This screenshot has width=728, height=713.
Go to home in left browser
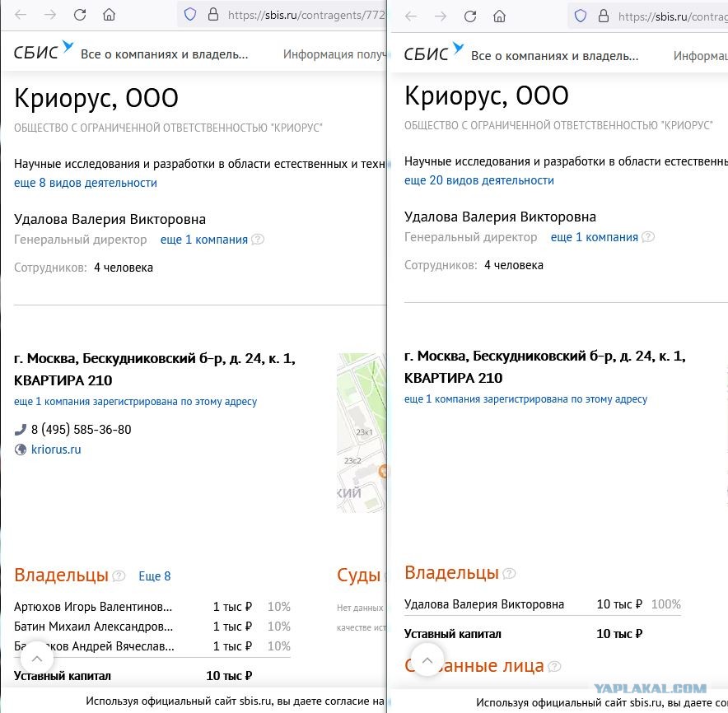pos(109,15)
